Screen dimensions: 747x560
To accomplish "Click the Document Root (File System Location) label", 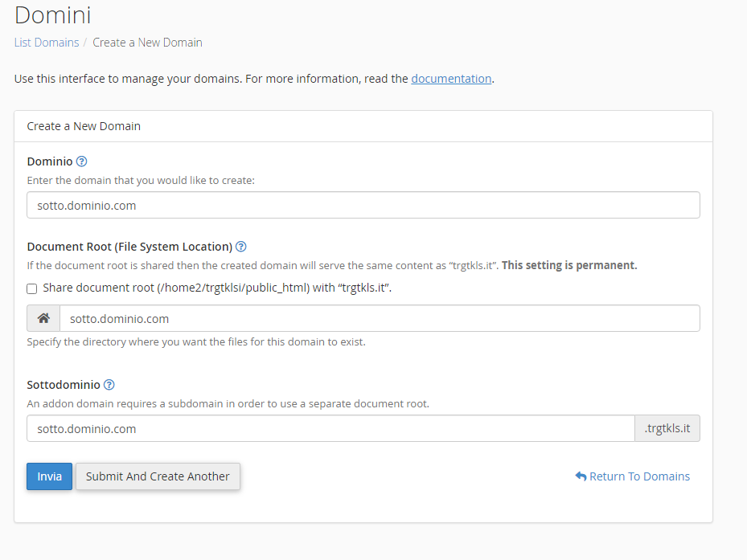I will pyautogui.click(x=129, y=247).
